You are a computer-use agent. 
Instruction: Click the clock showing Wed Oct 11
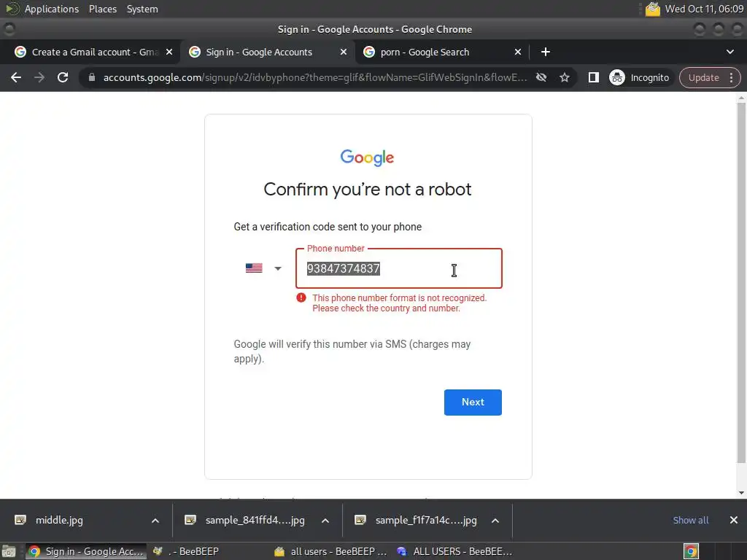pyautogui.click(x=704, y=9)
